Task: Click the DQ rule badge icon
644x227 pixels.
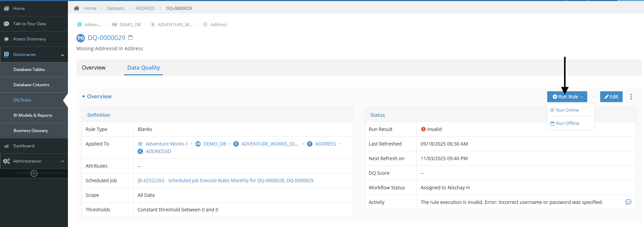Action: pos(80,38)
